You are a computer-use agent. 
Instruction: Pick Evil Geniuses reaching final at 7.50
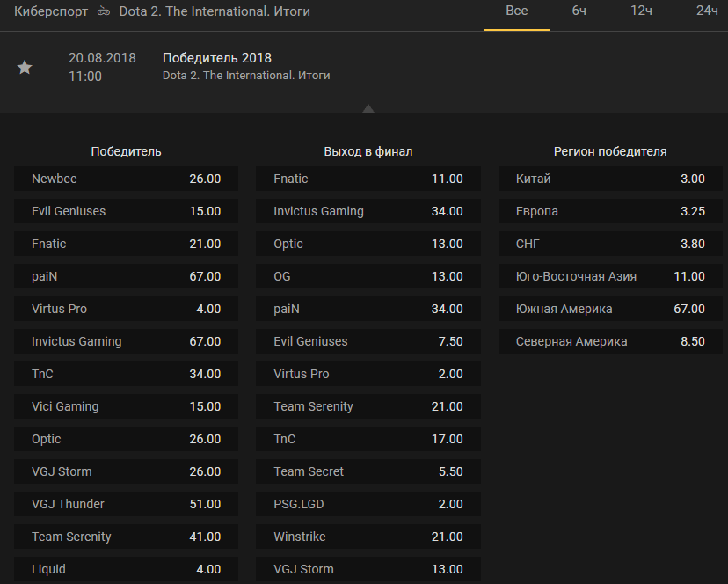(x=368, y=341)
